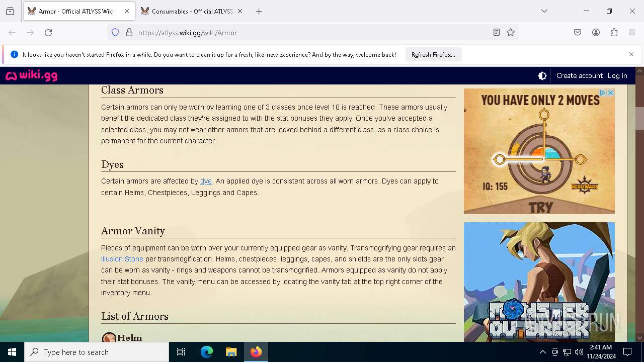Close the Consumables tab

click(240, 11)
